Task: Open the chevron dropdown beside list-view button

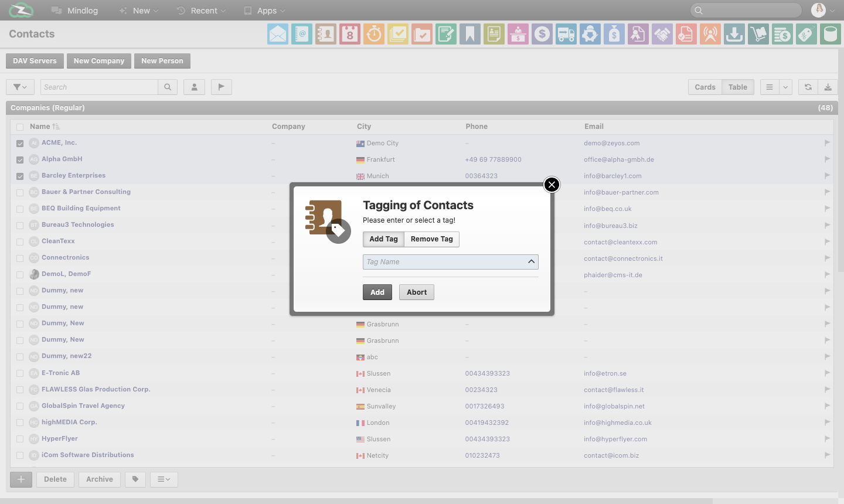Action: point(785,87)
